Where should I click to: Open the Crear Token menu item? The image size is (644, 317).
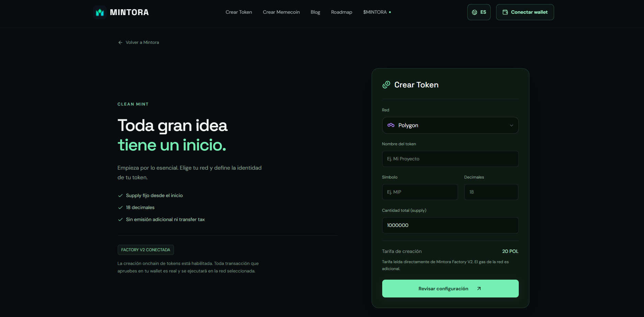tap(239, 12)
